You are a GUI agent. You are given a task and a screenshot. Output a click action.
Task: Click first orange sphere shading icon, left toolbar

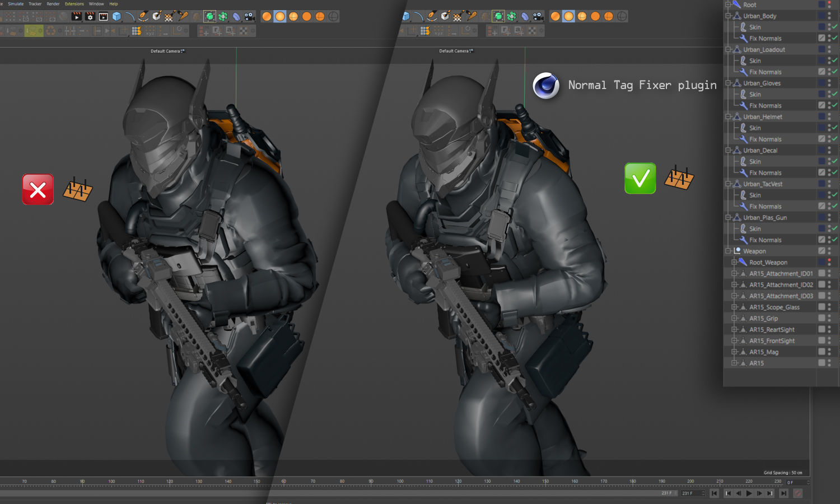coord(267,16)
